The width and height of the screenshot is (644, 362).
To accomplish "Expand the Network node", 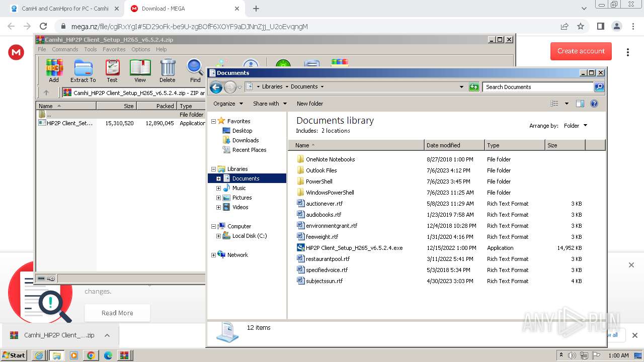I will [213, 255].
